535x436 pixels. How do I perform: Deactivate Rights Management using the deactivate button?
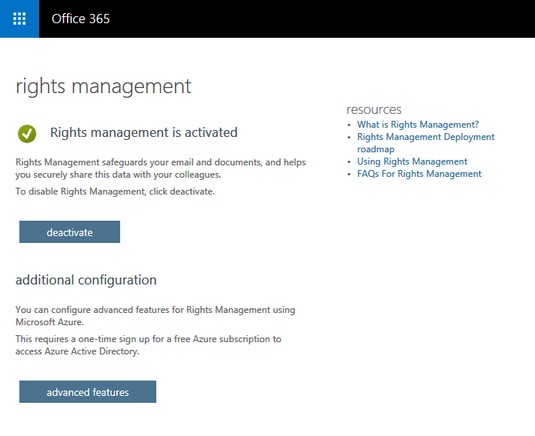(70, 232)
